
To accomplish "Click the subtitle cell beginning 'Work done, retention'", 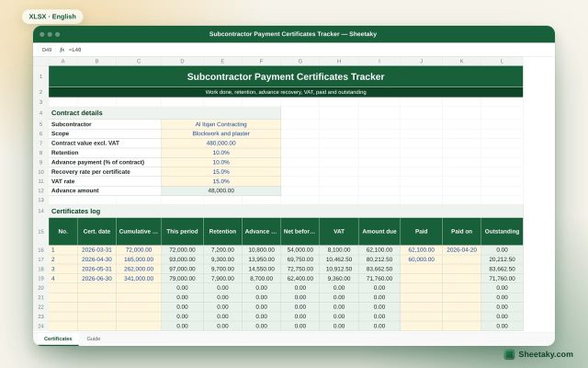I will 286,92.
